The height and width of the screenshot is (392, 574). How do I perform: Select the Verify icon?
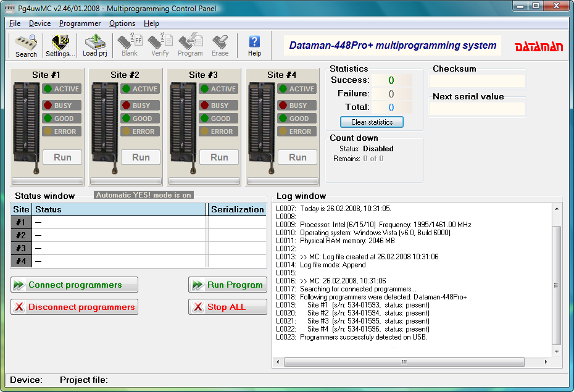(159, 45)
